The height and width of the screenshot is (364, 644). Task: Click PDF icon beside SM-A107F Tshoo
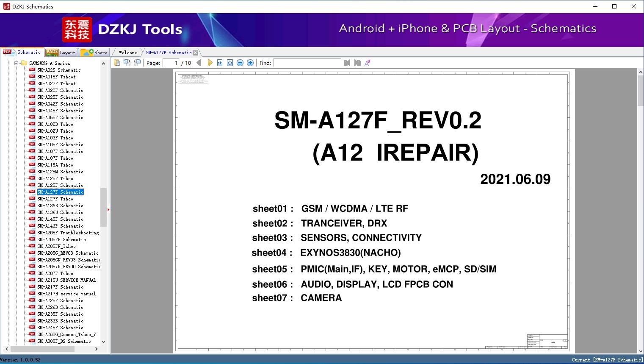coord(32,158)
